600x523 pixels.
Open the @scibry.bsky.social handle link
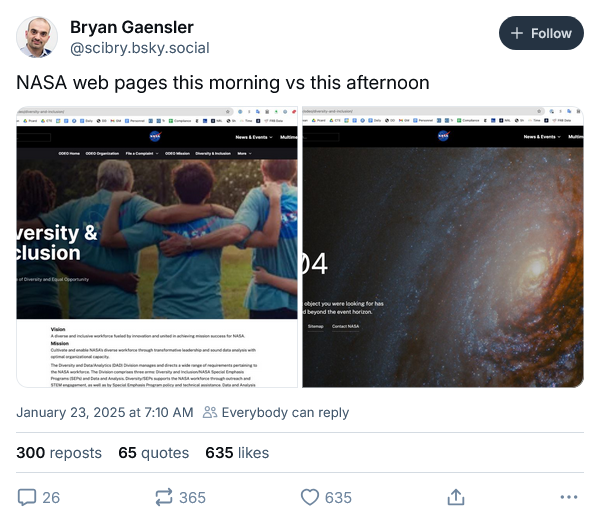click(140, 48)
